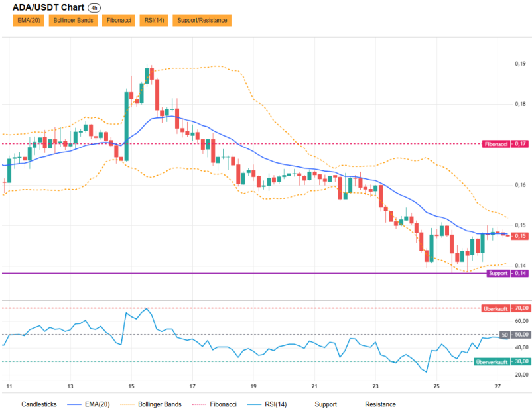
Task: Click the Bollinger Bands legend line icon
Action: (127, 404)
